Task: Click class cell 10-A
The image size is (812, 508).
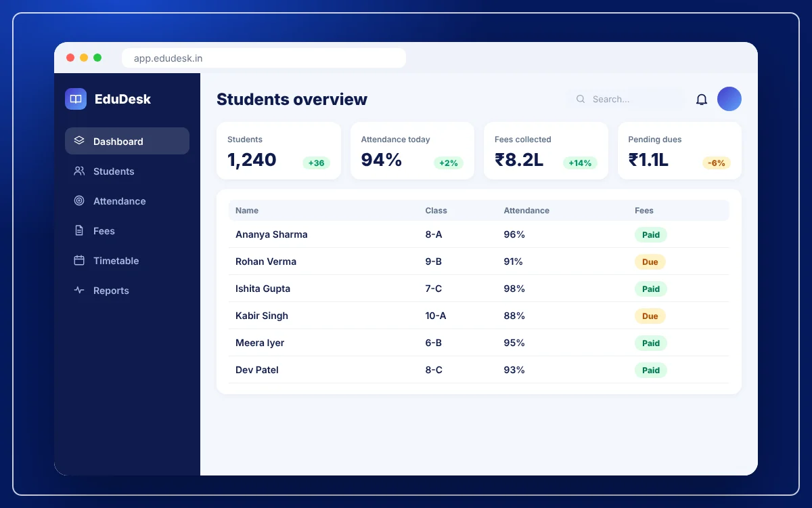Action: [x=436, y=316]
